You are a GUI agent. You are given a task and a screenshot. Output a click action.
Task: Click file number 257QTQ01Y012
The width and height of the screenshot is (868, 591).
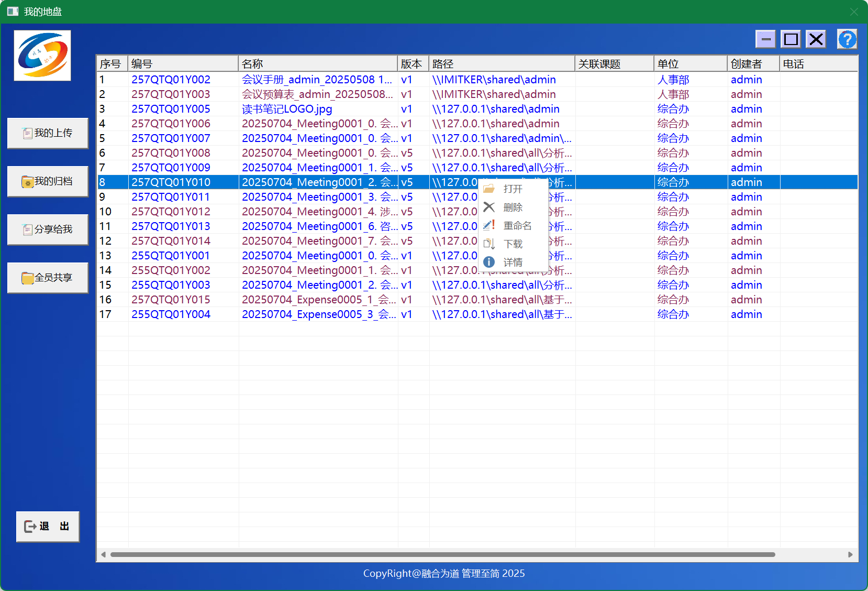pos(171,212)
